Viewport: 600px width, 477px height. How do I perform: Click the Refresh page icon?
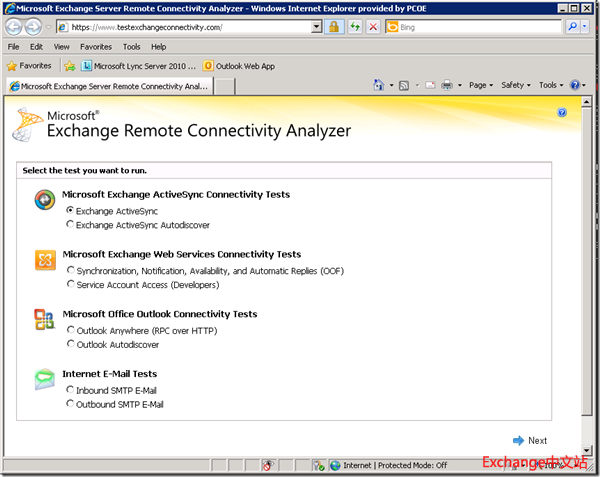tap(354, 27)
